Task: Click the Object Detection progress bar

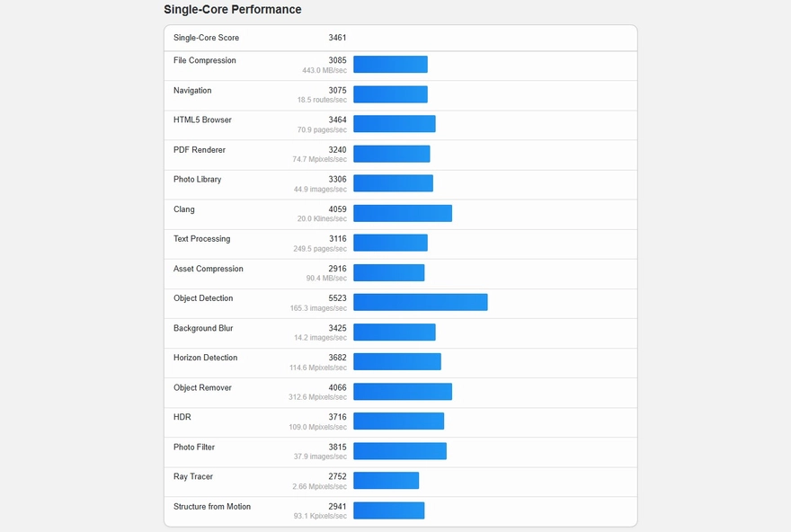Action: [x=420, y=302]
